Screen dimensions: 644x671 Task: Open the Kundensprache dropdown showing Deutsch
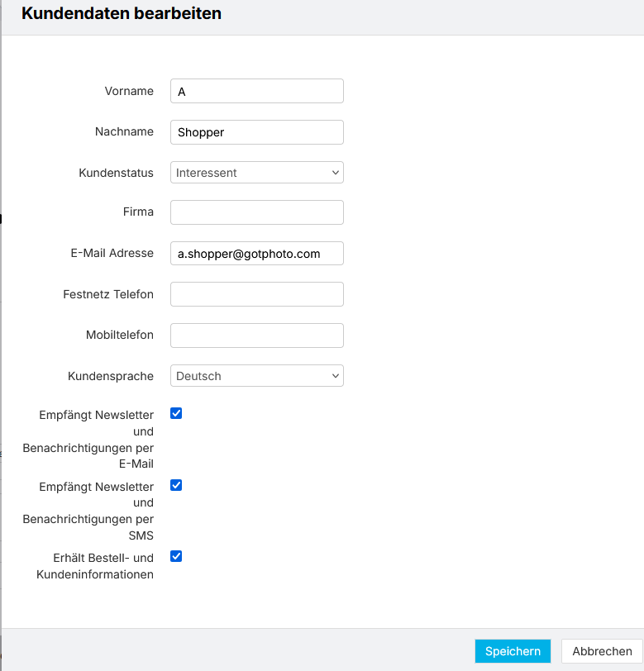257,376
